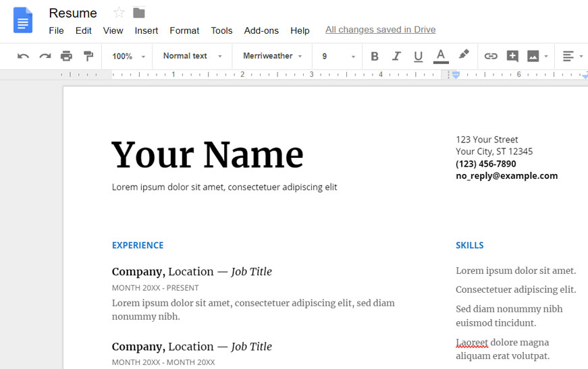Open the File menu
588x369 pixels.
(56, 31)
